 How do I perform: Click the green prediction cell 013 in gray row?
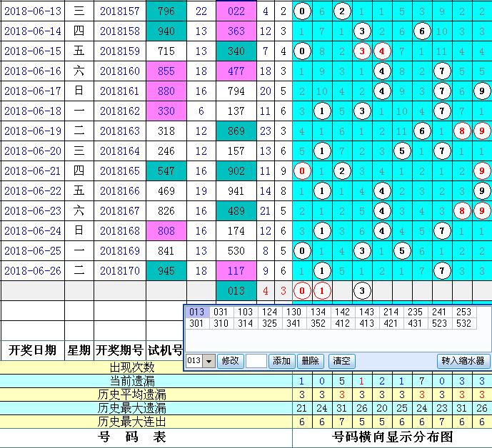(236, 290)
